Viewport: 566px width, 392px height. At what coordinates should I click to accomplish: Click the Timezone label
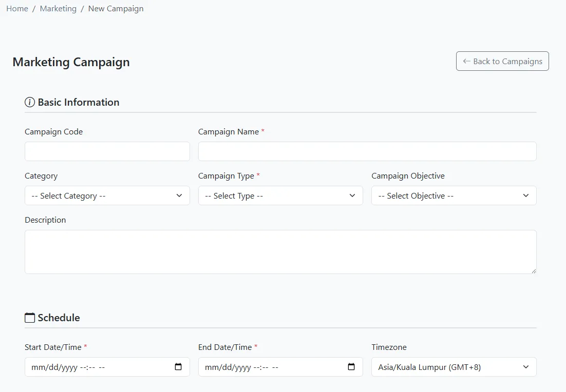pyautogui.click(x=389, y=347)
